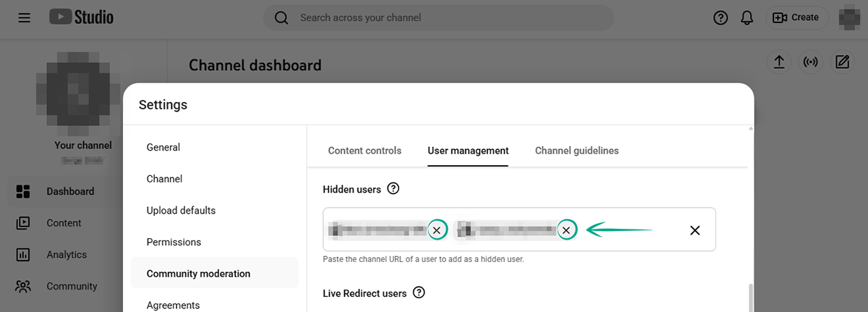Open the Upload defaults settings section
The height and width of the screenshot is (312, 868).
[181, 211]
